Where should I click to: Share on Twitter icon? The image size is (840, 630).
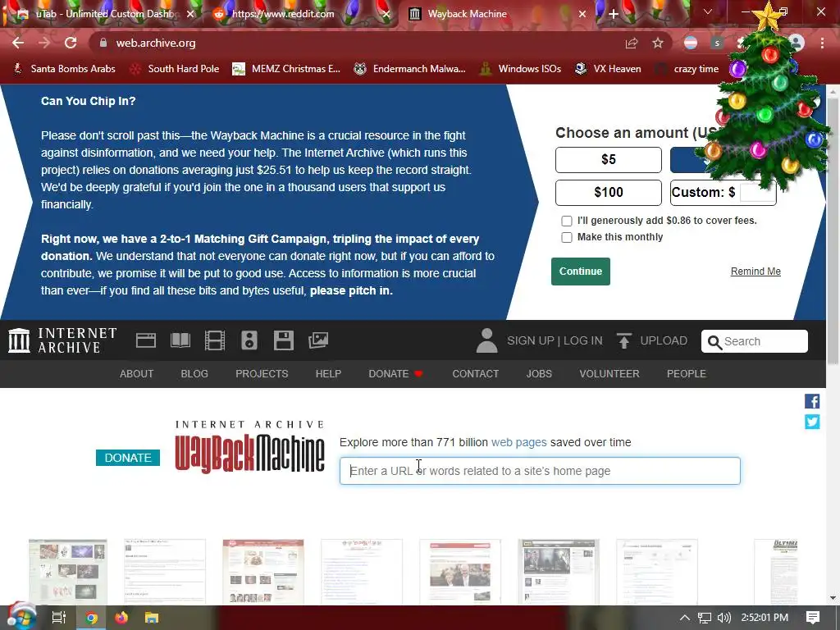click(x=812, y=422)
